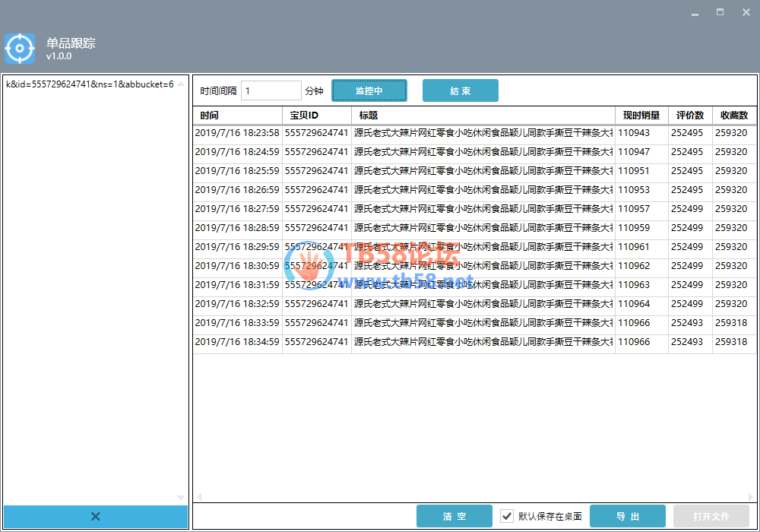Focus the 时间间隔 minutes input field
The image size is (760, 532).
(271, 90)
